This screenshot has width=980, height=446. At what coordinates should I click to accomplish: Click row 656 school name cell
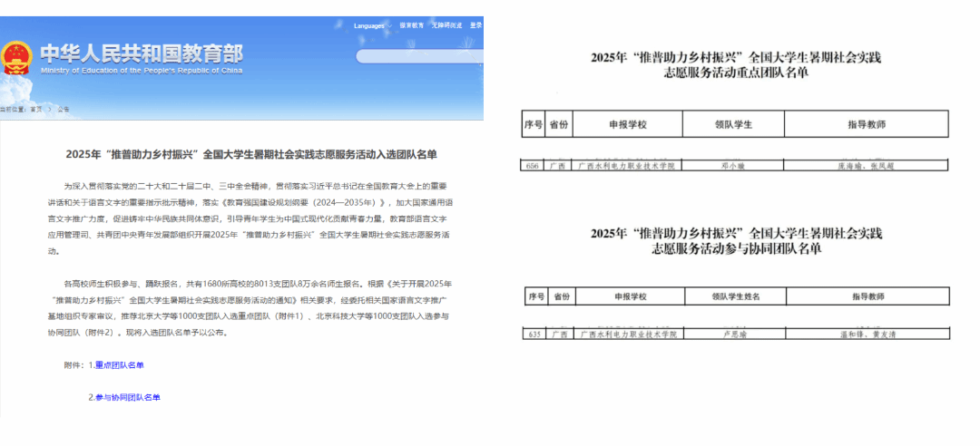(625, 167)
